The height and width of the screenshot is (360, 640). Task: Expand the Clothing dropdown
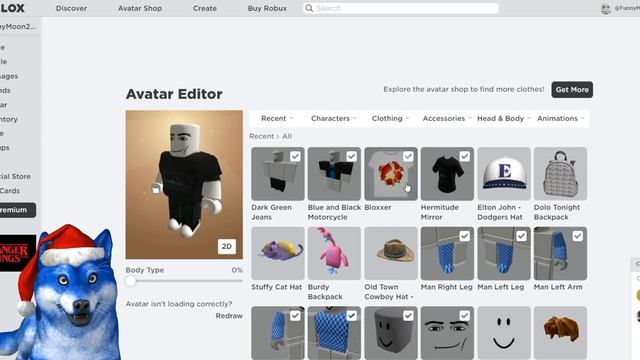390,118
